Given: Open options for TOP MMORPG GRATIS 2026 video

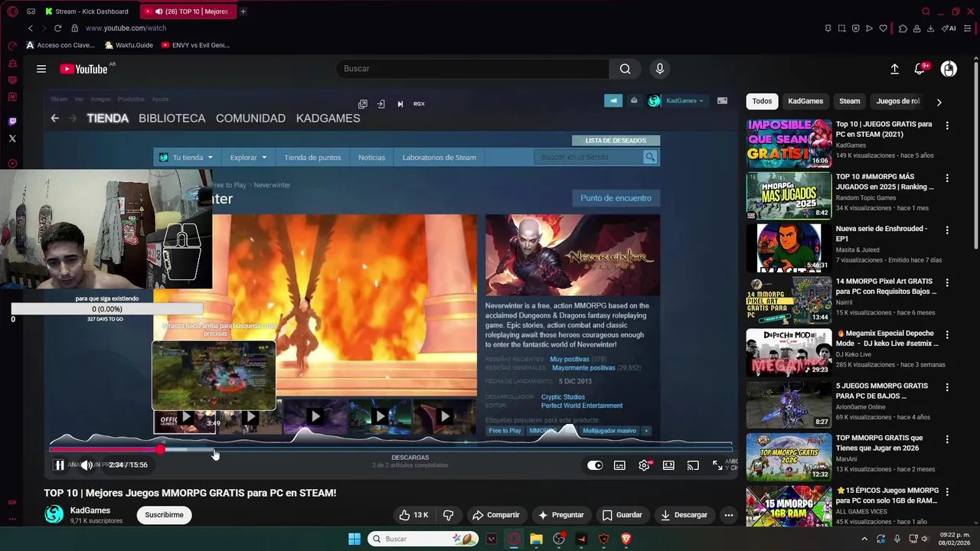Looking at the screenshot, I should (947, 440).
